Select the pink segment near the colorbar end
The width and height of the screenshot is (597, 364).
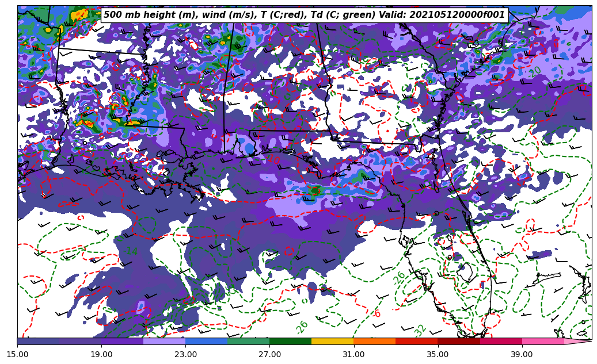[x=543, y=341]
